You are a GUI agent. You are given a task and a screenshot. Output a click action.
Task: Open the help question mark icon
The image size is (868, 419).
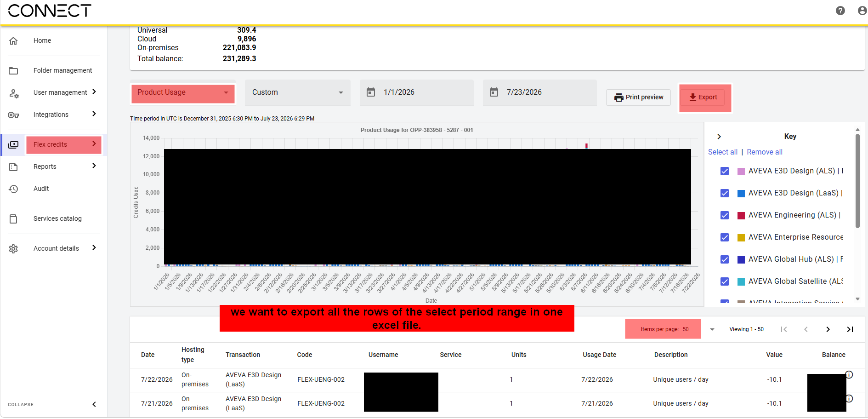(x=840, y=11)
